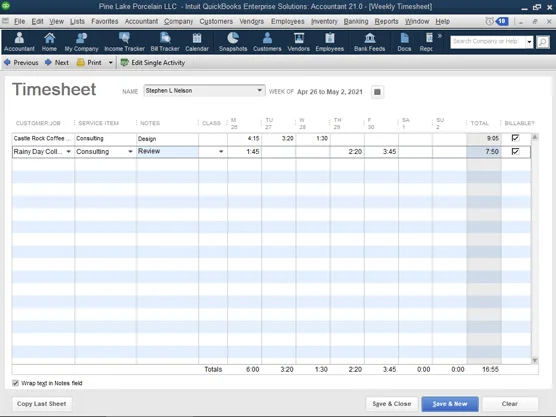Click the Clear button

coord(510,404)
